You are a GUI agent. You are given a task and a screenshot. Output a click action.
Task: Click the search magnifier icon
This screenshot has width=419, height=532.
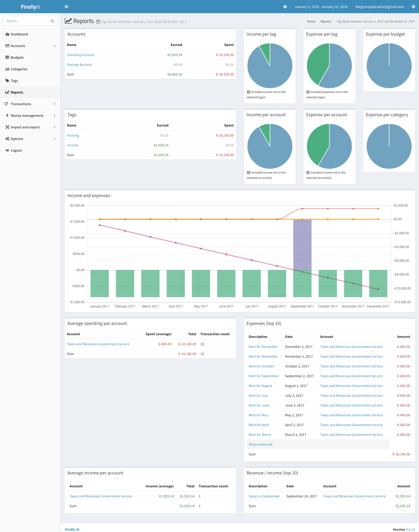click(x=52, y=21)
